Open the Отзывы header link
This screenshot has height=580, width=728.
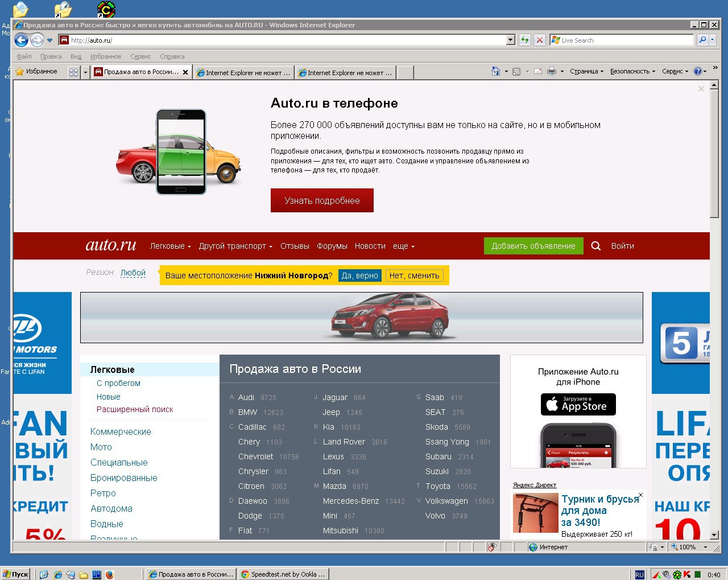(295, 246)
